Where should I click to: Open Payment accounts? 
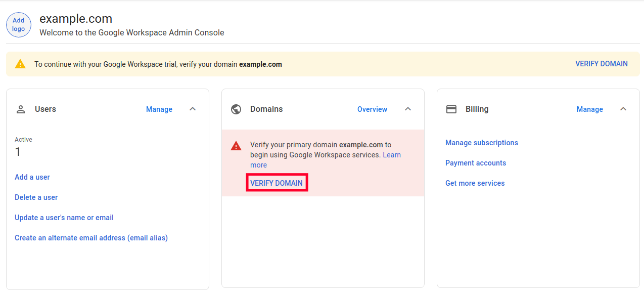[x=476, y=163]
